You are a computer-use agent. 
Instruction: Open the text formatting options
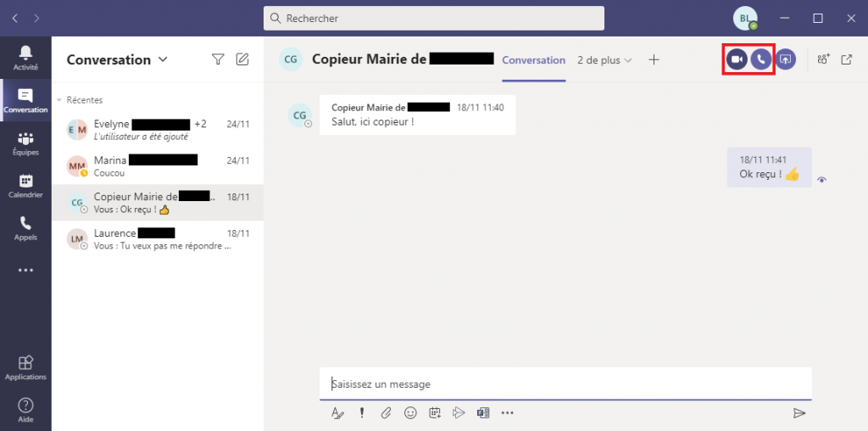click(337, 412)
